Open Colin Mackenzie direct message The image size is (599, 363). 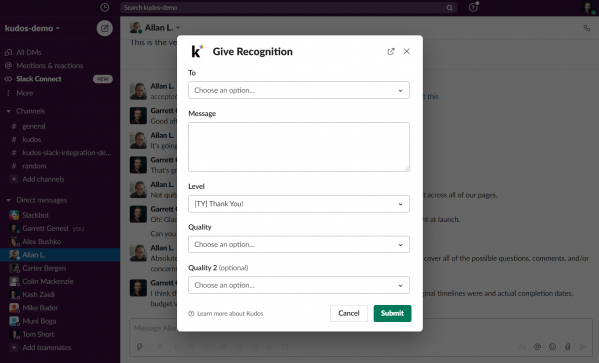tap(47, 281)
